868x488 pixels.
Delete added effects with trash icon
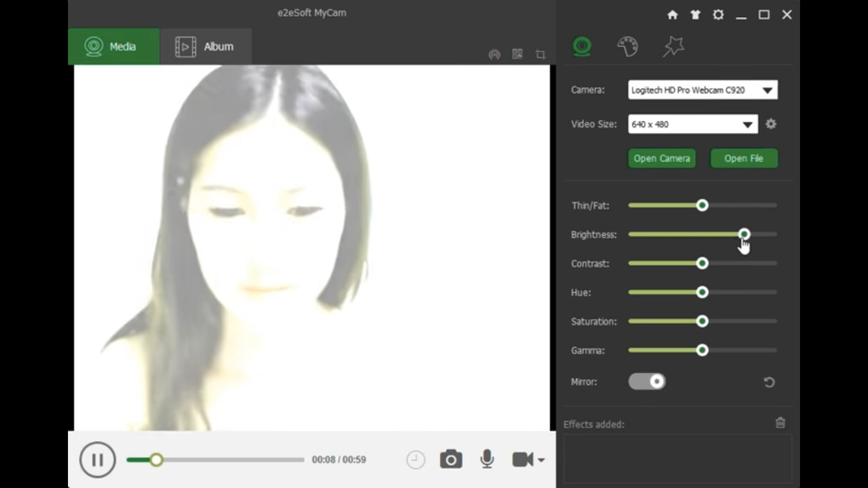pyautogui.click(x=780, y=422)
